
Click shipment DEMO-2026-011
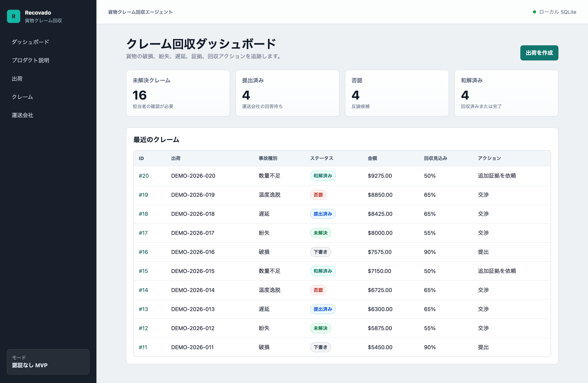pos(192,347)
